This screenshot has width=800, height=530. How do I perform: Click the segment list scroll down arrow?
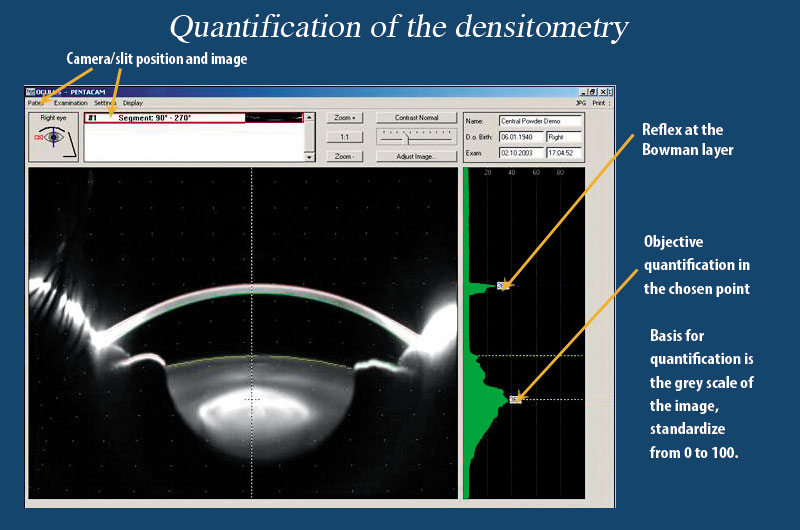[309, 157]
